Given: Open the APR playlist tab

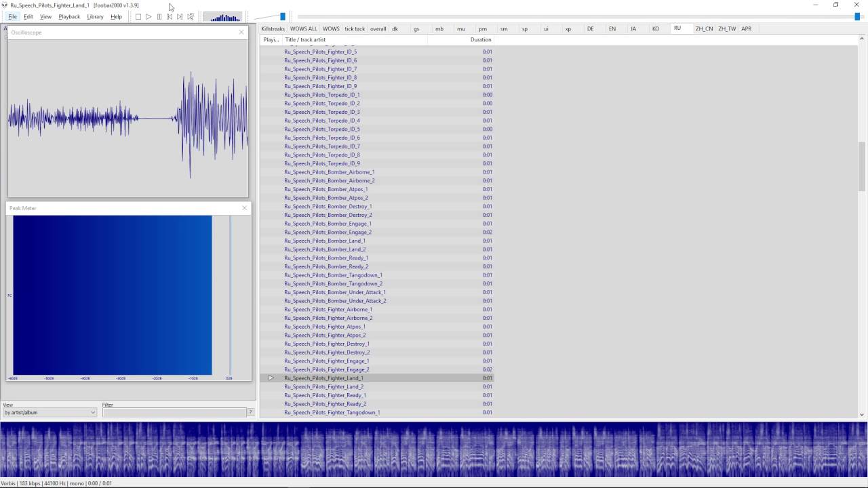Looking at the screenshot, I should tap(747, 29).
